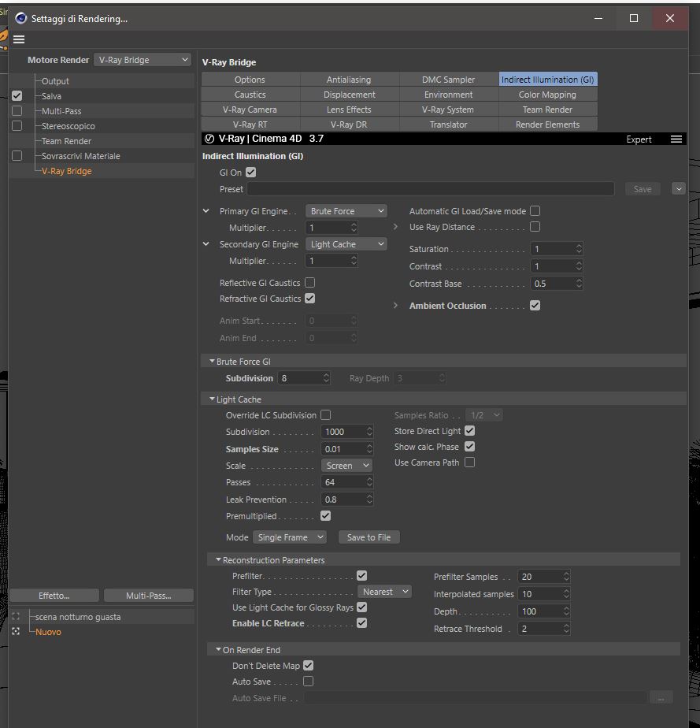Viewport: 700px width, 728px height.
Task: Expand the Use Ray Distance arrow
Action: 396,227
